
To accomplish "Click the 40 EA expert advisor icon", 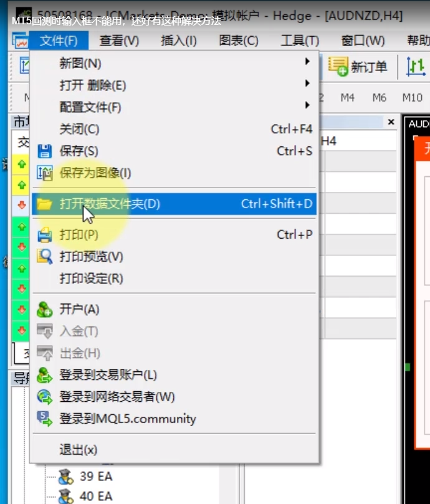I will pos(66,497).
